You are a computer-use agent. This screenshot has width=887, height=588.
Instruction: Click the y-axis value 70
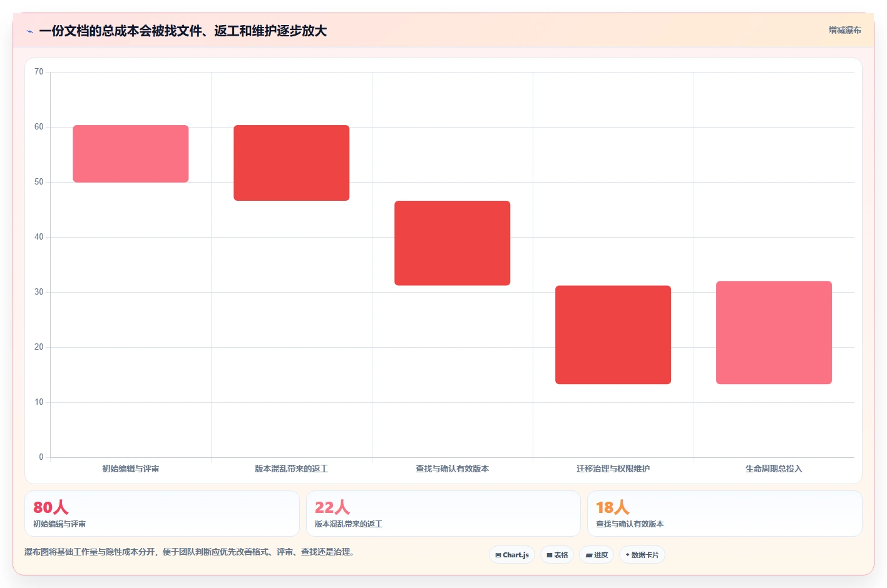39,72
